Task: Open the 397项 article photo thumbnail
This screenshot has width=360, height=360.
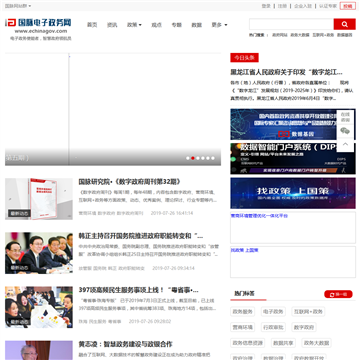Action: pos(39,307)
